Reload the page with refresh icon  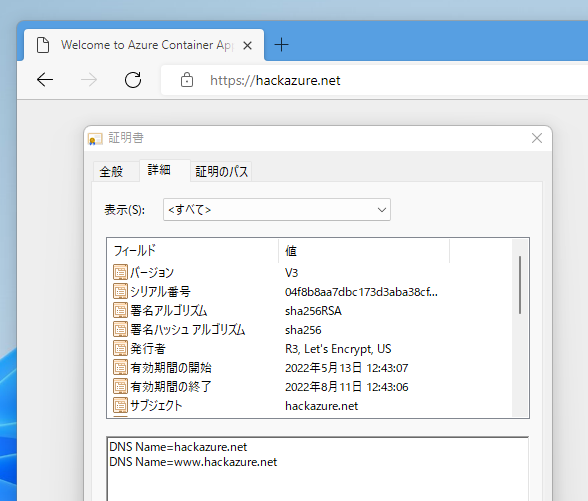click(133, 80)
